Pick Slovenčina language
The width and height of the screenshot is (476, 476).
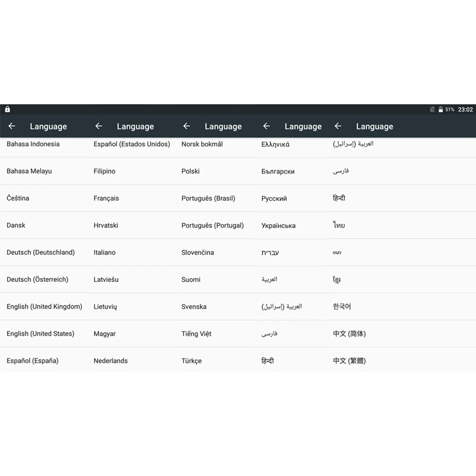click(x=197, y=252)
